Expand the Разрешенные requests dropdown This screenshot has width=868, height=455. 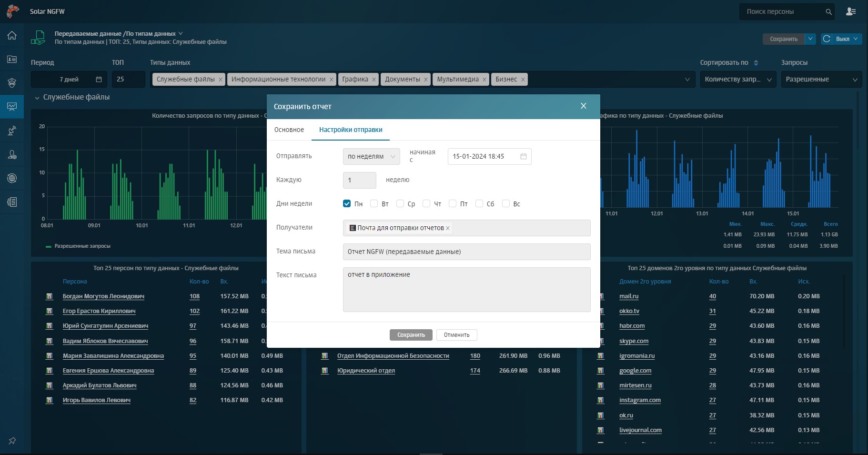click(821, 80)
